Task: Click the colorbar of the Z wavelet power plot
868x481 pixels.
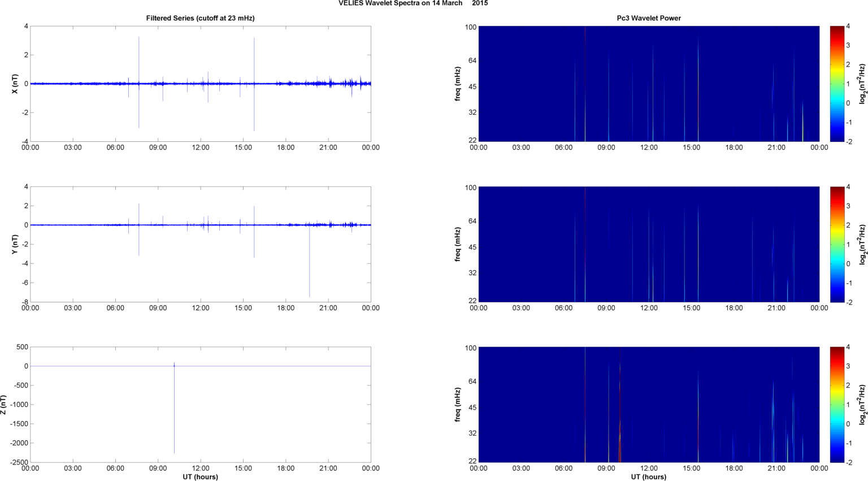Action: click(x=837, y=405)
